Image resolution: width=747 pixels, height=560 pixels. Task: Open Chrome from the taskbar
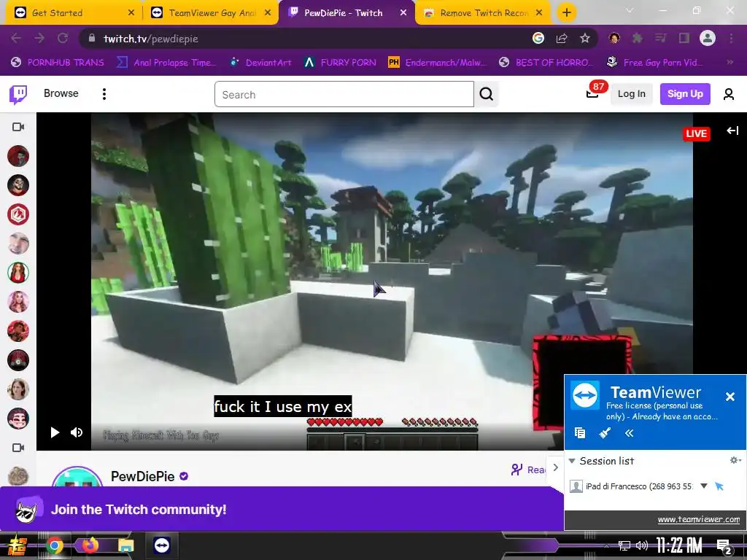point(55,545)
